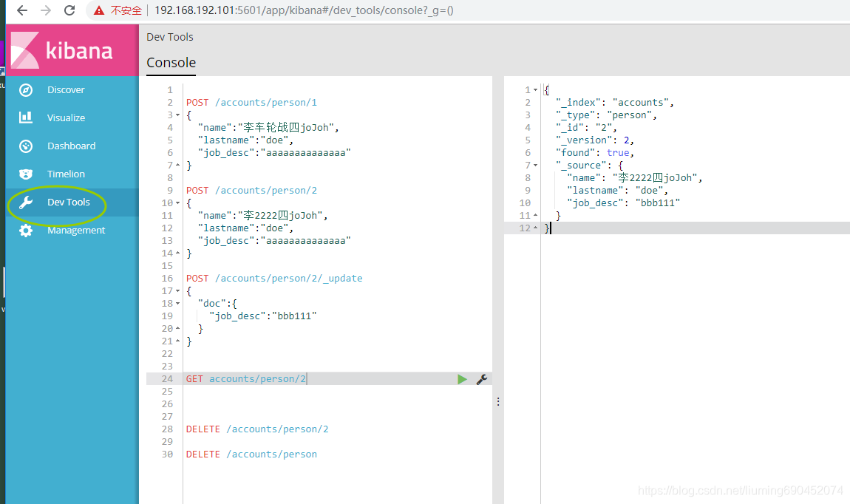Click the pane resize handle dots
850x504 pixels.
click(x=498, y=401)
